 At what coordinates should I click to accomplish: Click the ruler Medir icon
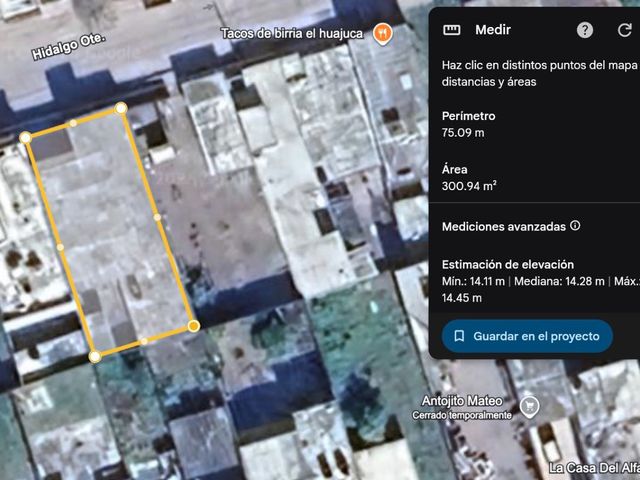pos(451,30)
